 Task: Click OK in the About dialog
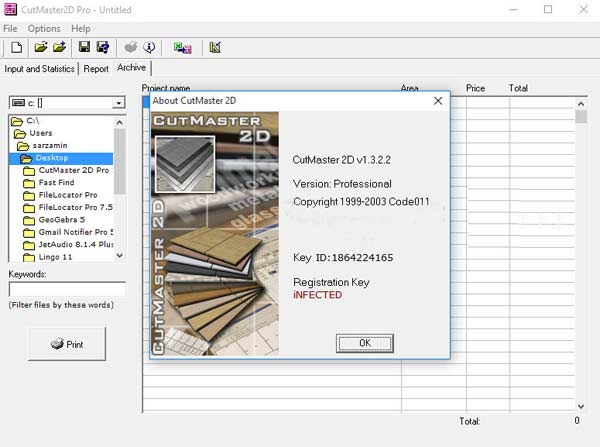pyautogui.click(x=365, y=343)
